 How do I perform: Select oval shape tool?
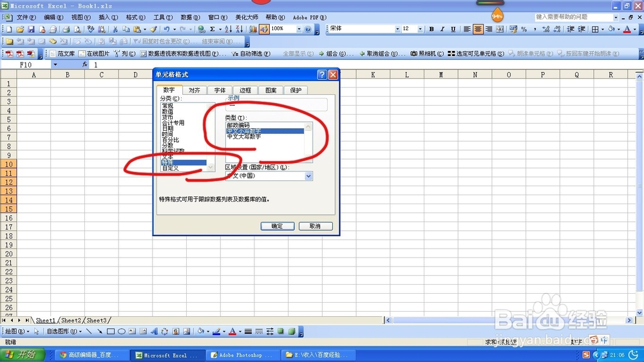(122, 332)
